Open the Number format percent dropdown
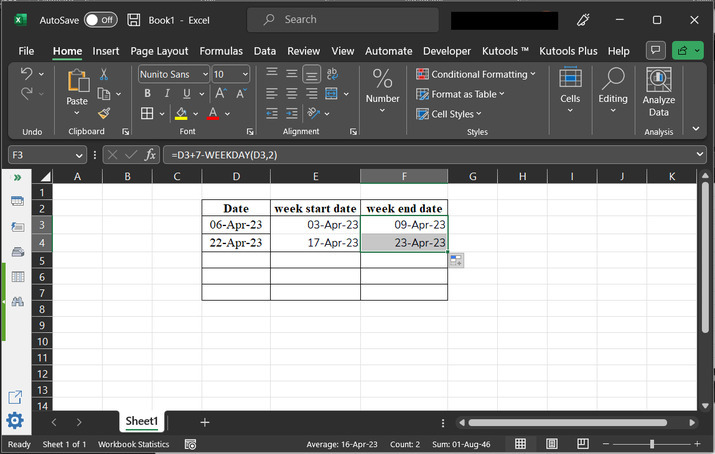The width and height of the screenshot is (715, 454). [x=382, y=91]
